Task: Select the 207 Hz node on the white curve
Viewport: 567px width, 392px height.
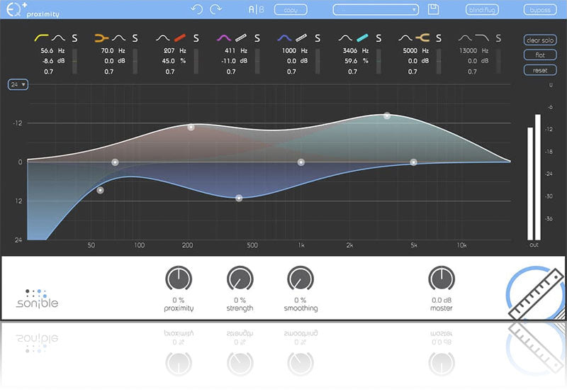Action: (191, 128)
